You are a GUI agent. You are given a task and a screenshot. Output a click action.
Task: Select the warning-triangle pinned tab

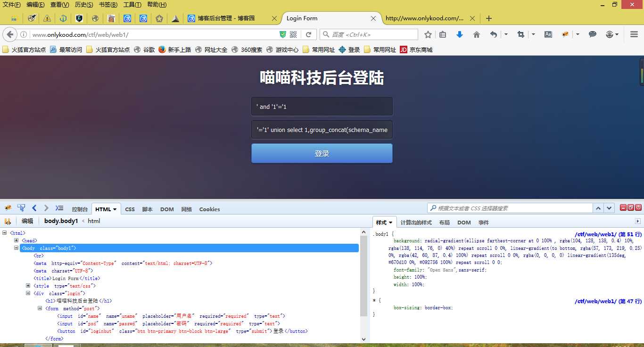[x=47, y=18]
